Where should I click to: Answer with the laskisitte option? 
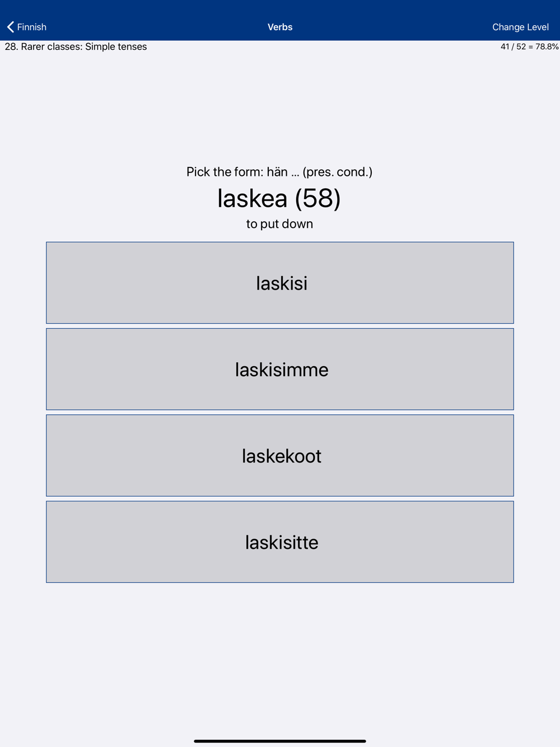pyautogui.click(x=280, y=541)
